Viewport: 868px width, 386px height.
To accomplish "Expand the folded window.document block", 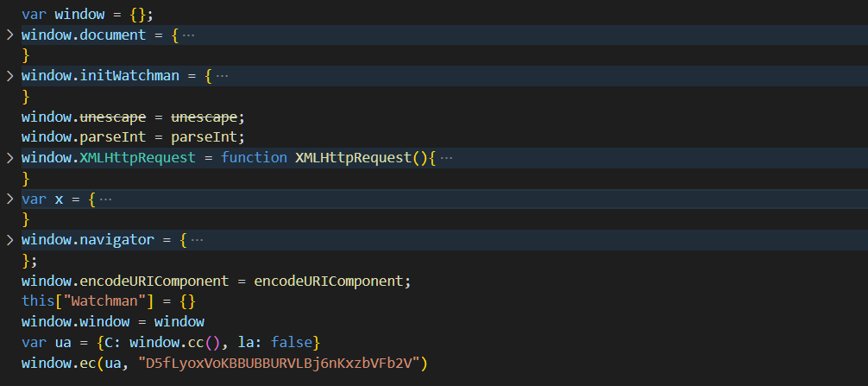I will pyautogui.click(x=9, y=35).
